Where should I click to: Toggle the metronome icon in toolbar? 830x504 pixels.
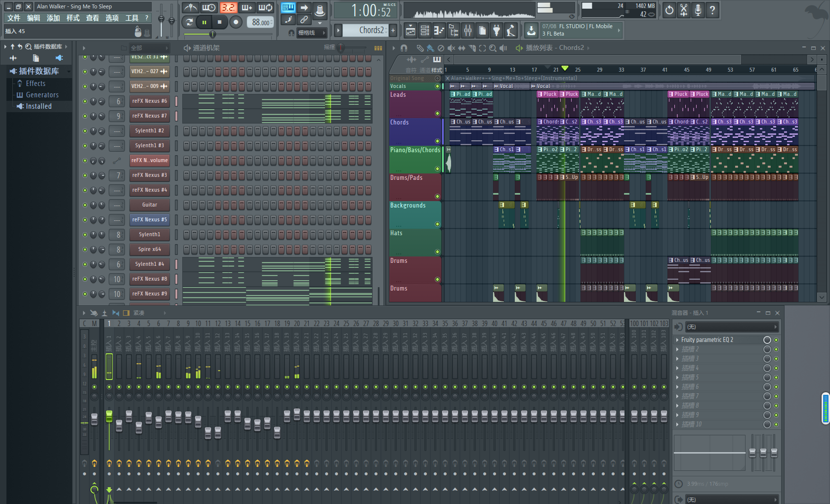[x=191, y=8]
